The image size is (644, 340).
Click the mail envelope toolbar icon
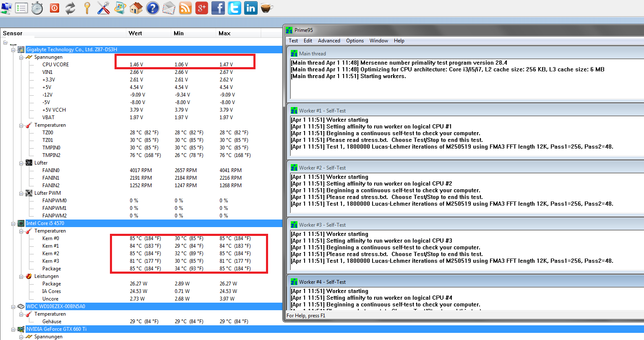169,8
